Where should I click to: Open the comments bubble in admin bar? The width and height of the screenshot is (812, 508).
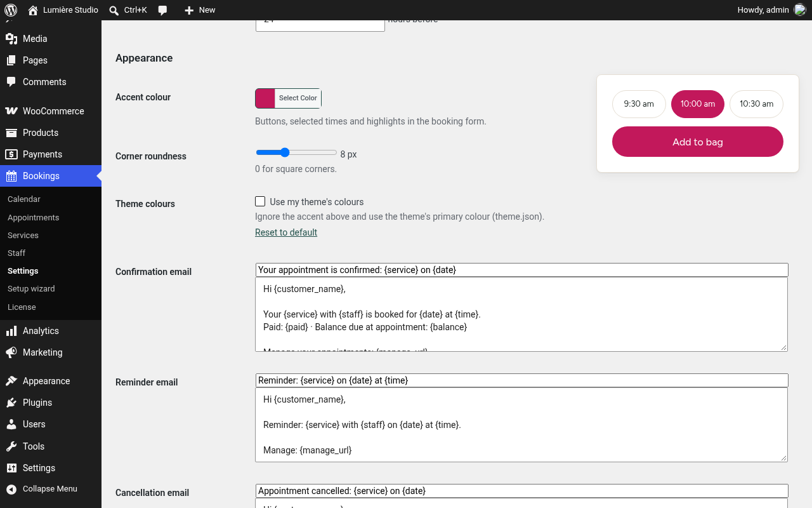pyautogui.click(x=163, y=10)
